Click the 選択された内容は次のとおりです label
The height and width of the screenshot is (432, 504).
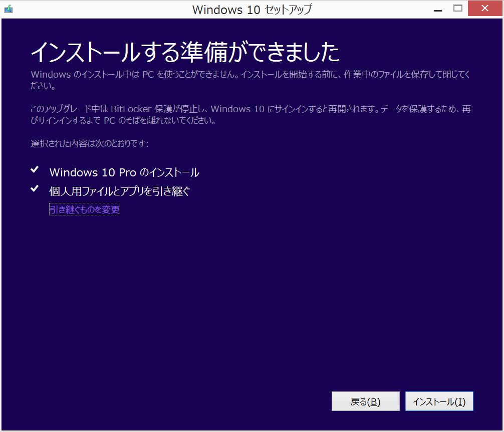(90, 144)
